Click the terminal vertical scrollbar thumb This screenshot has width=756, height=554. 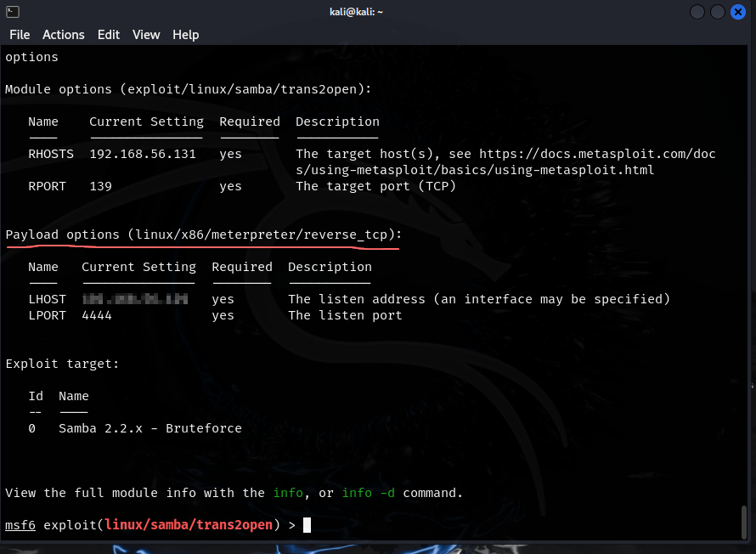click(x=744, y=522)
